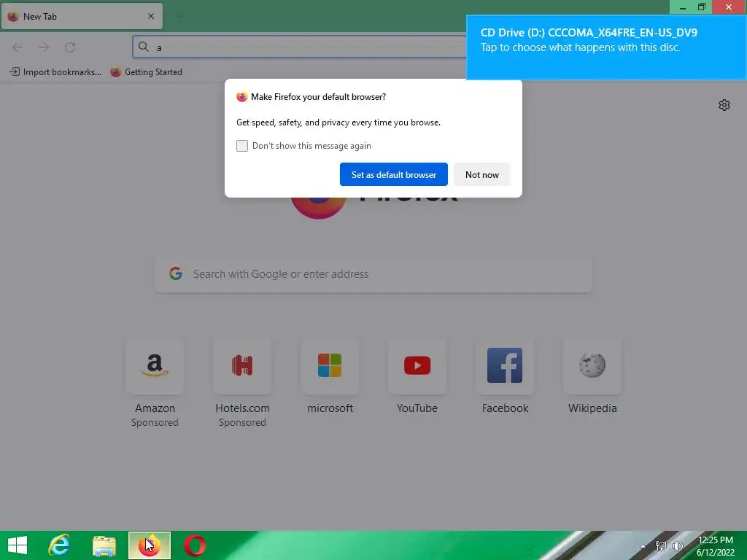Click Firefox icon in taskbar

tap(149, 545)
